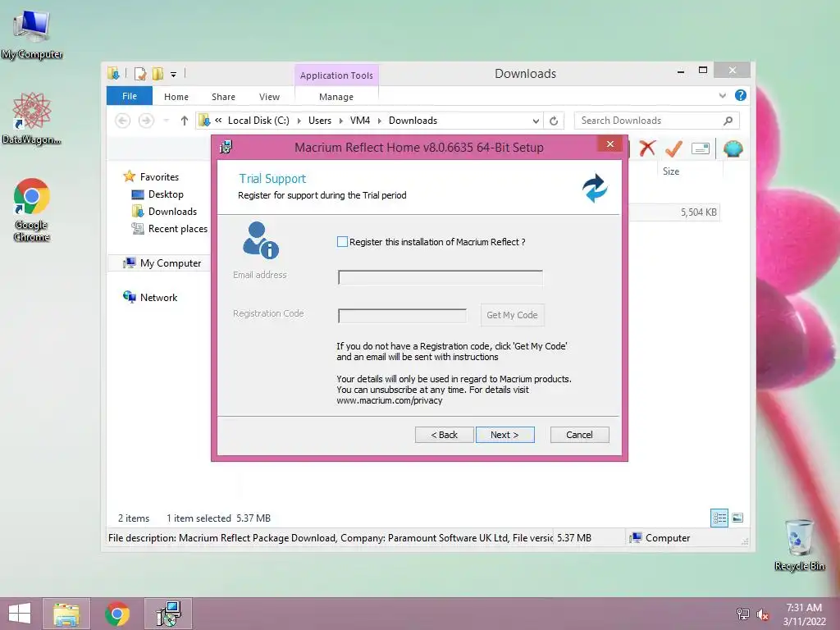Close the Macrium Reflect setup dialog
The height and width of the screenshot is (630, 840).
(609, 144)
